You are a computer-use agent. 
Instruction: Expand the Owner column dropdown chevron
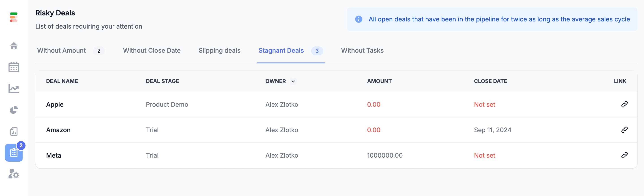click(293, 81)
